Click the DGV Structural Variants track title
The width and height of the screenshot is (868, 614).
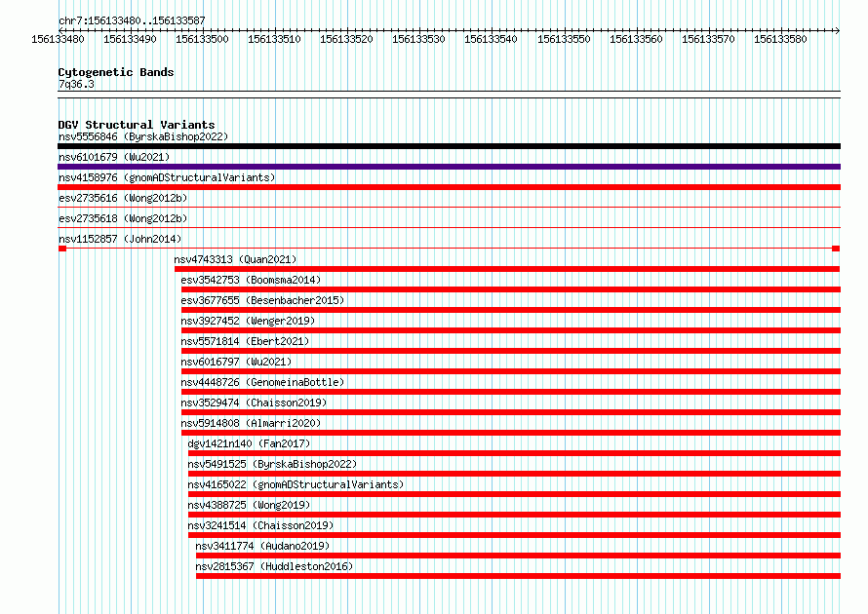pos(137,125)
